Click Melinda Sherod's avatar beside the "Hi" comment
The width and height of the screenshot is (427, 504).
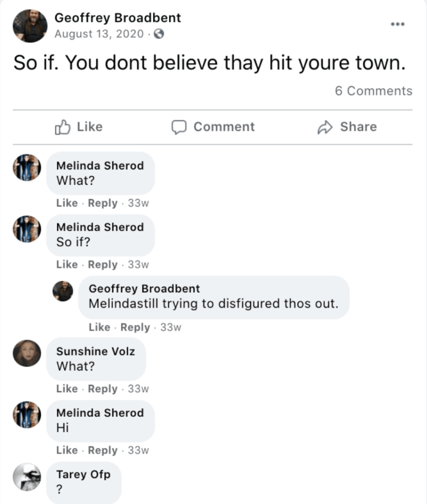[27, 415]
